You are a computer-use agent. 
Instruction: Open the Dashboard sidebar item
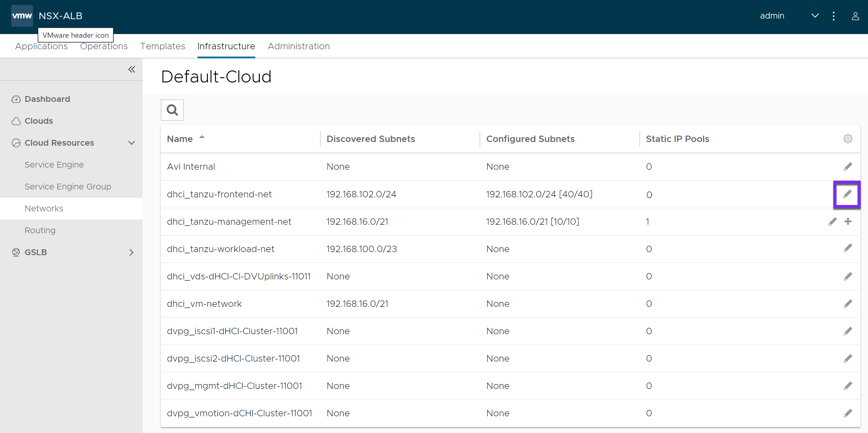[x=47, y=99]
